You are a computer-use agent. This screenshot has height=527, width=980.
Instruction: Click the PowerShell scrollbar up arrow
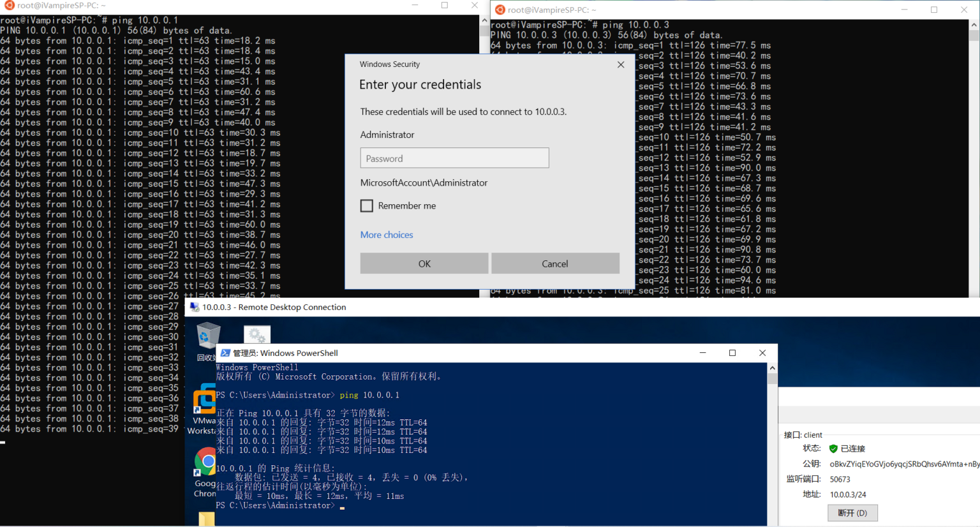pyautogui.click(x=773, y=368)
